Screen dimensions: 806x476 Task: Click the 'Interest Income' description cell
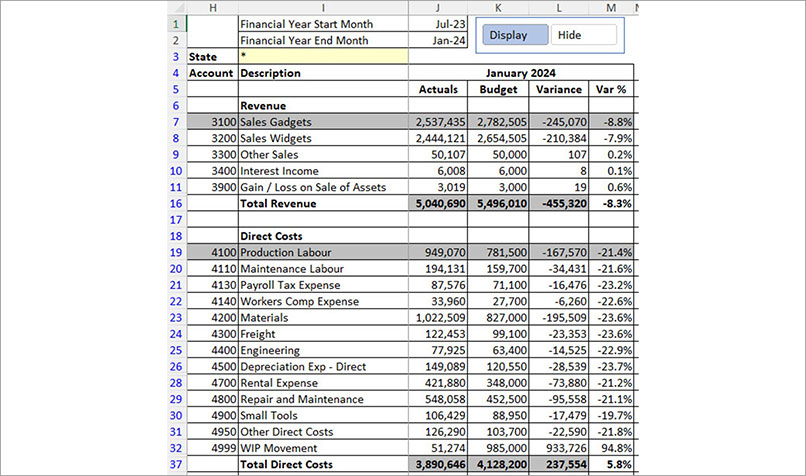coord(323,171)
